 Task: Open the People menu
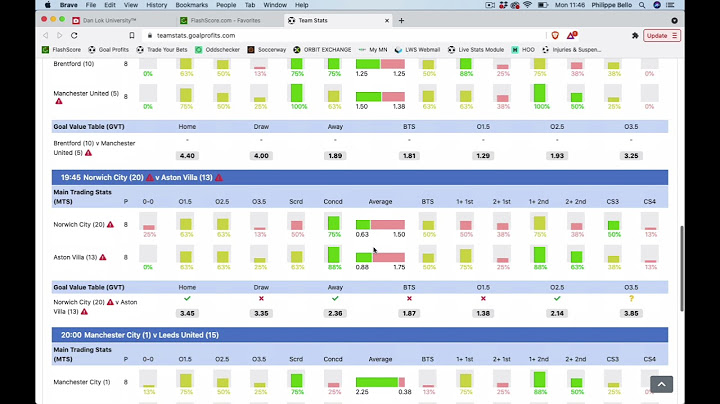point(226,5)
